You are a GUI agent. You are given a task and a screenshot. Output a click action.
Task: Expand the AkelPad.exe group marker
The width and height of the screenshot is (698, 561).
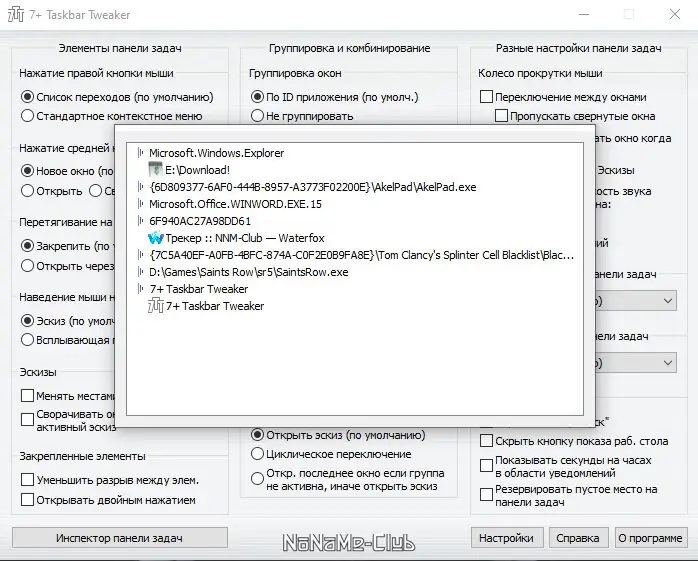tap(141, 187)
